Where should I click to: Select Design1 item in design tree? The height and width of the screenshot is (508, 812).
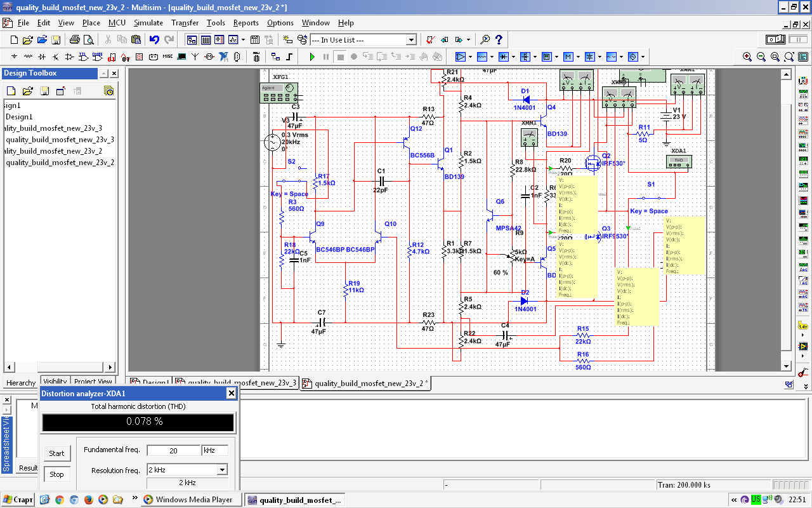point(19,117)
